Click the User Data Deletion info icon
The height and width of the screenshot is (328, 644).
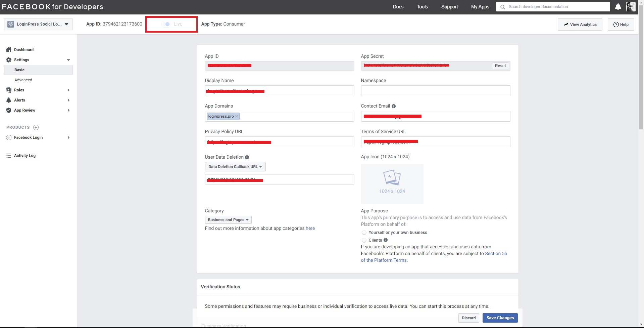247,157
